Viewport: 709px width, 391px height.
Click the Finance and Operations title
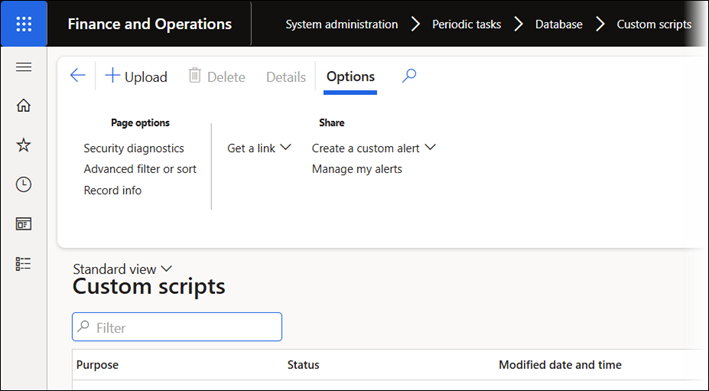[150, 24]
